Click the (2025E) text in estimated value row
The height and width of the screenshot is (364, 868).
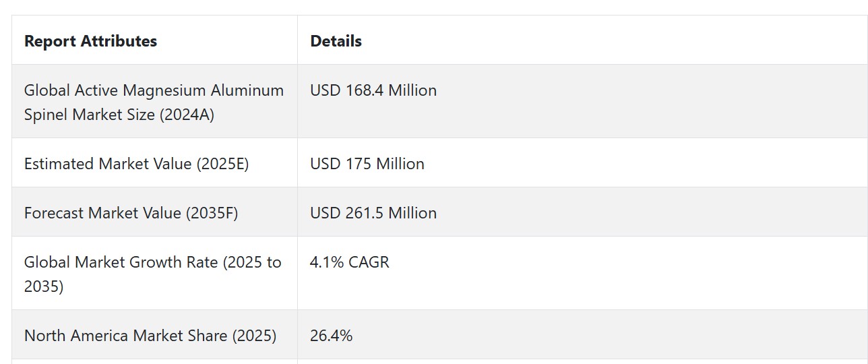click(222, 164)
